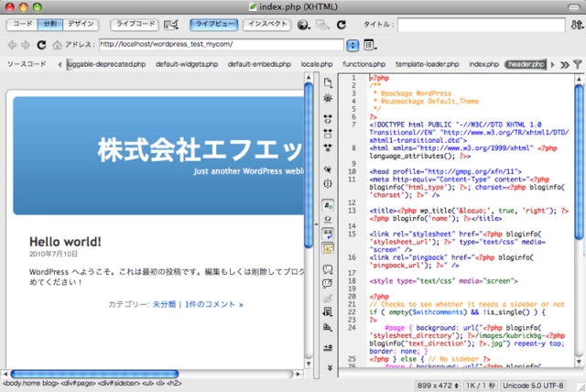Open default-embeds.php related file
This screenshot has height=392, width=586.
[259, 64]
